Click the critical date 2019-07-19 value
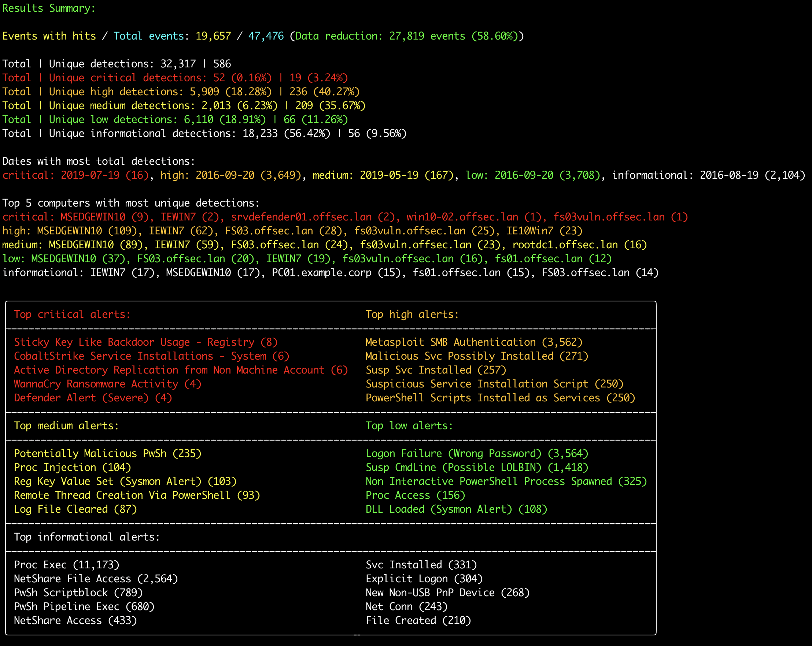This screenshot has width=812, height=646. click(91, 175)
